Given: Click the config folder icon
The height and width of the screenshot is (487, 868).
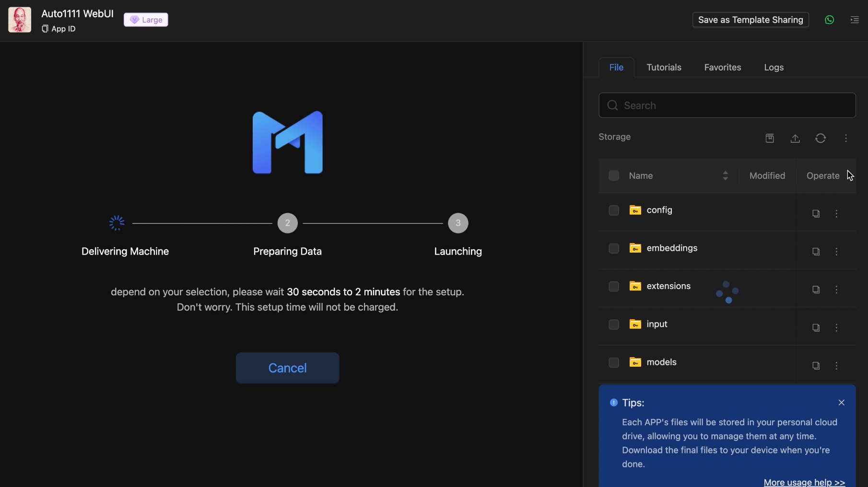Looking at the screenshot, I should (x=635, y=210).
